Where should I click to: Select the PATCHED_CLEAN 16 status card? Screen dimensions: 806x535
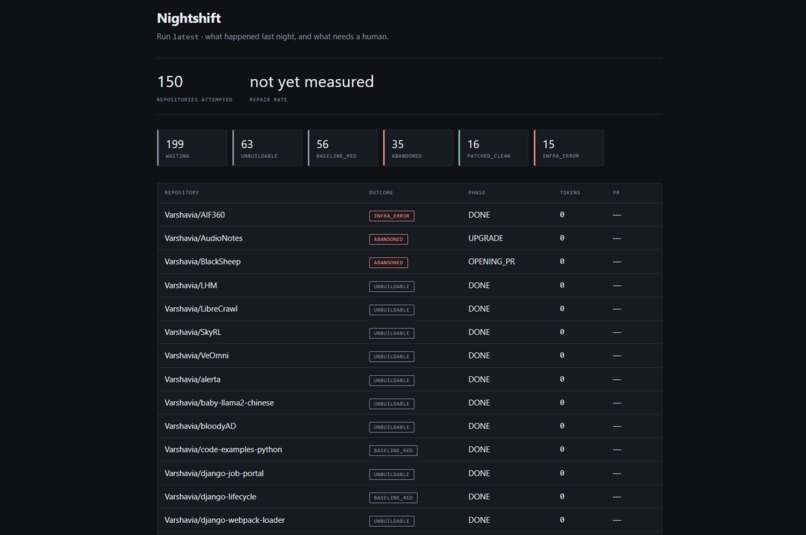[x=493, y=148]
